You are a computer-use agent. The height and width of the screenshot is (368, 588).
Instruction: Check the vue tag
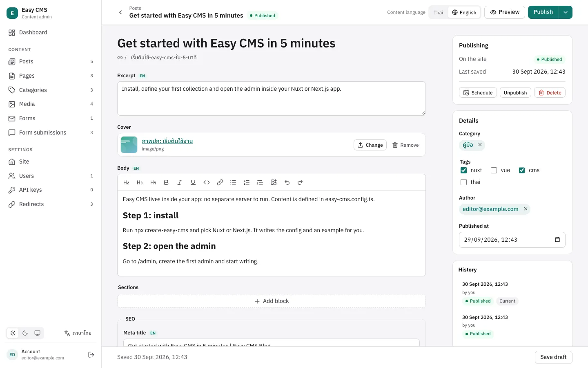494,171
